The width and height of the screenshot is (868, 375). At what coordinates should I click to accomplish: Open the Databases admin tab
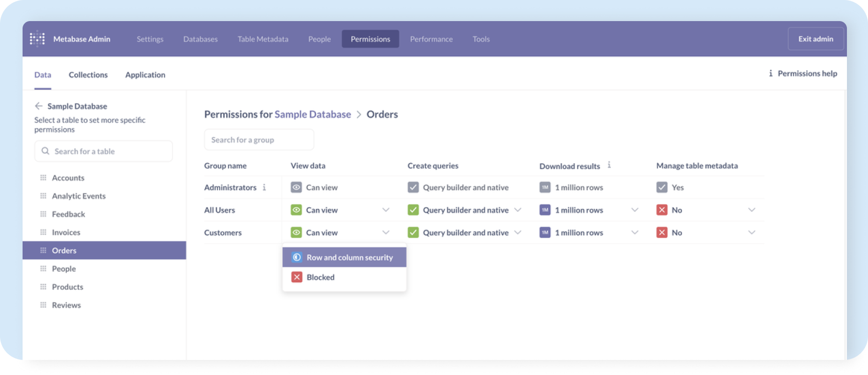click(x=201, y=39)
